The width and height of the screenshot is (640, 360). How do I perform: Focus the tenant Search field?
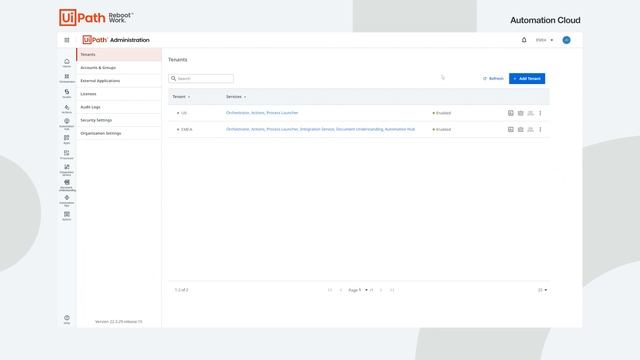(x=201, y=78)
